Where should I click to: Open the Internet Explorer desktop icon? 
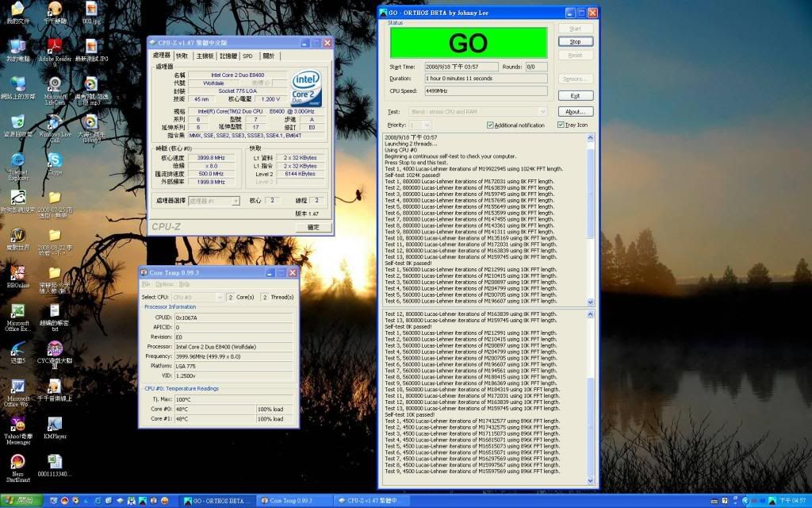pyautogui.click(x=17, y=160)
